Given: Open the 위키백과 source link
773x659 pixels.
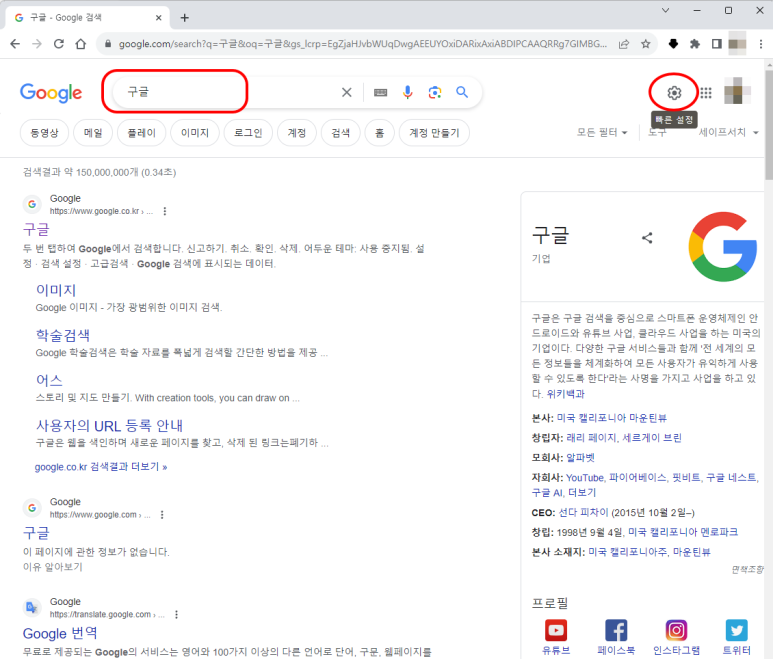Looking at the screenshot, I should tap(565, 394).
